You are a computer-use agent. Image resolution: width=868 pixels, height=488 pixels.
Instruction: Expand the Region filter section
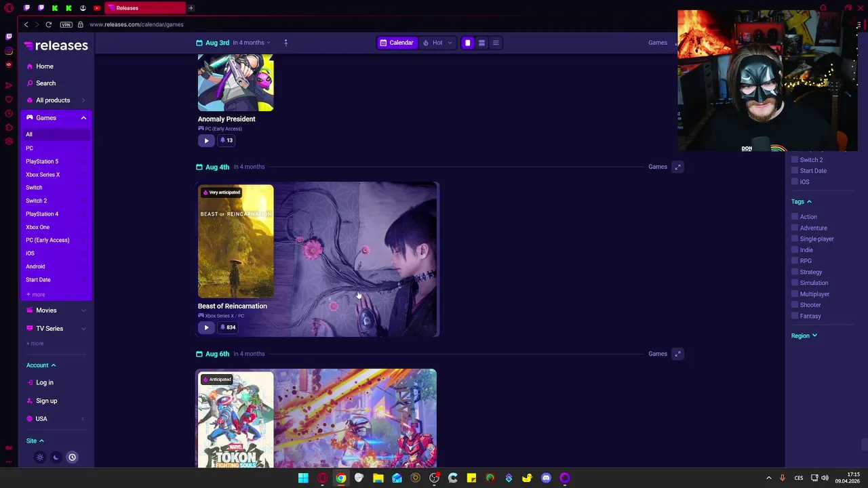(x=804, y=335)
